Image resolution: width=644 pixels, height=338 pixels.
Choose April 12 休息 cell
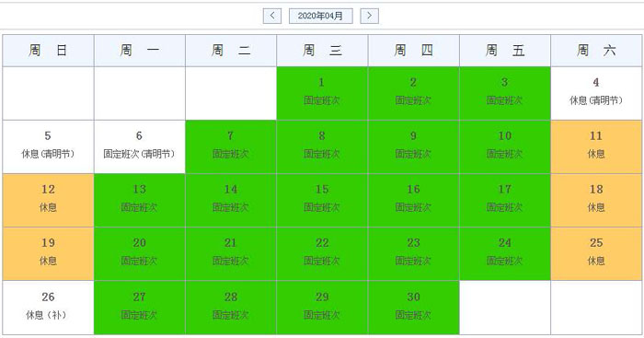[x=49, y=200]
